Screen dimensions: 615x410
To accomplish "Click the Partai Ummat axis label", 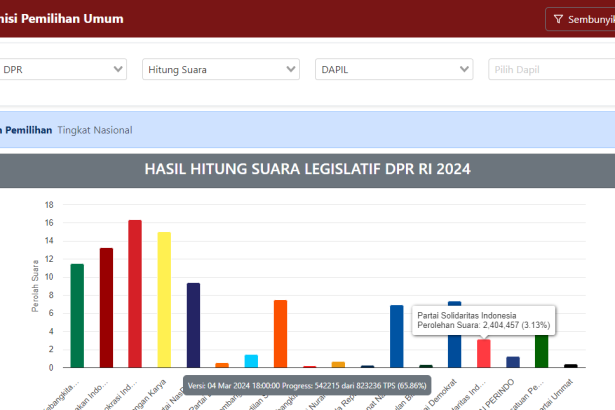I will (x=556, y=394).
